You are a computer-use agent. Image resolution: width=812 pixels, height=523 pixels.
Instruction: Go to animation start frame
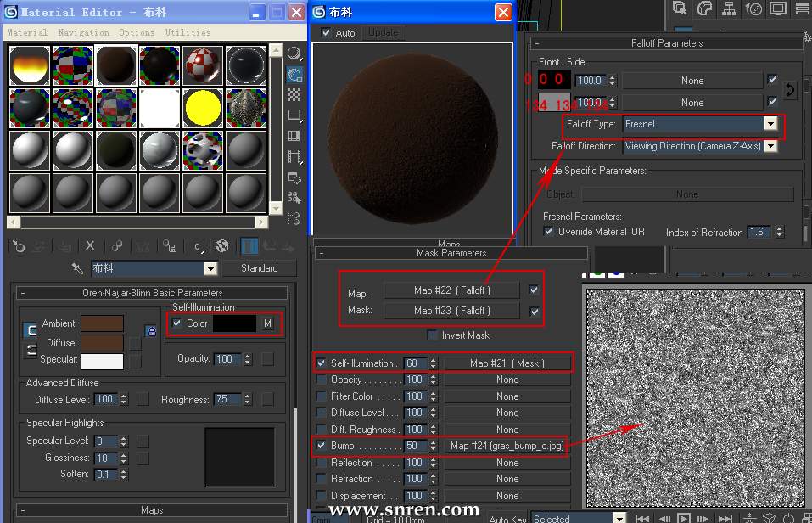[x=642, y=519]
